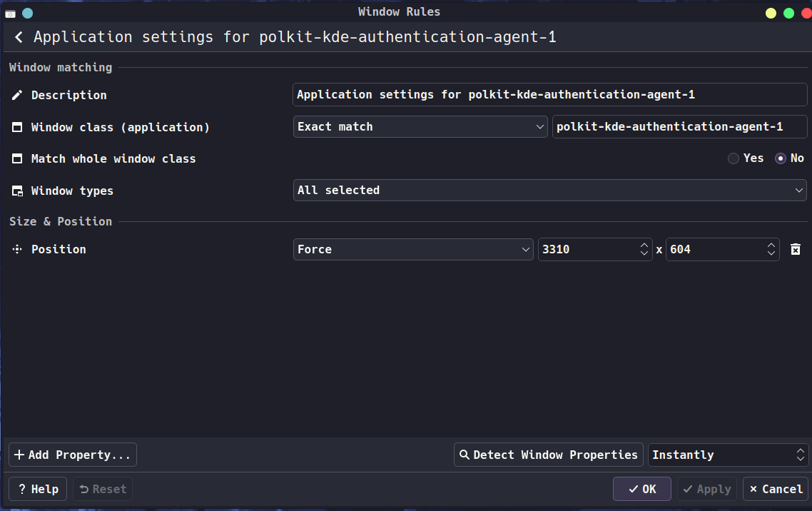The image size is (812, 511).
Task: Open the Instantly delay selector
Action: click(728, 455)
